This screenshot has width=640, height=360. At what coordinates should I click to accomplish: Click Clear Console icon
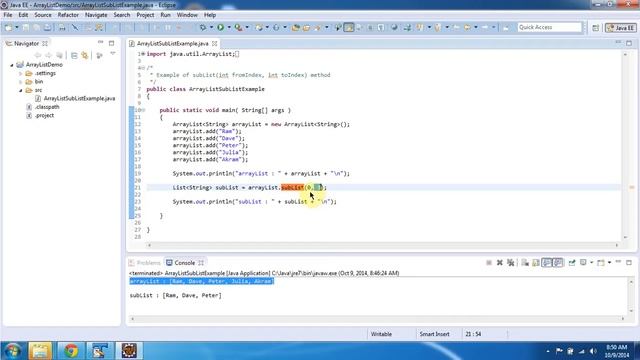[525, 262]
